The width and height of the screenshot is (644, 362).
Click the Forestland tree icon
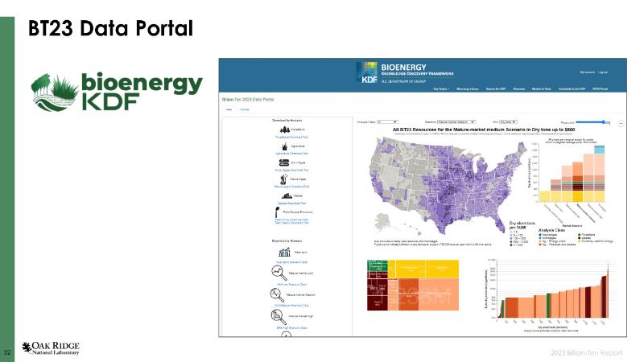[x=280, y=130]
